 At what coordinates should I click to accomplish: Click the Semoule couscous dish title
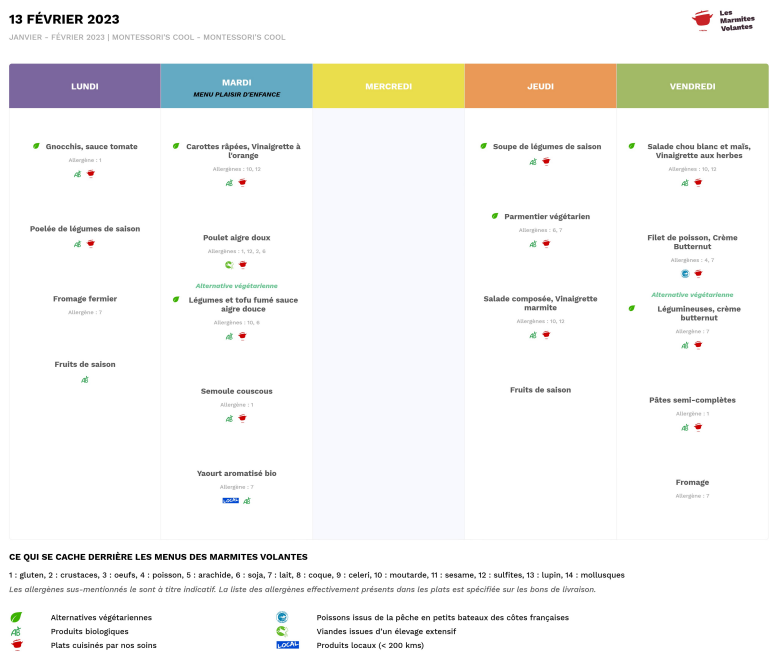(x=237, y=391)
